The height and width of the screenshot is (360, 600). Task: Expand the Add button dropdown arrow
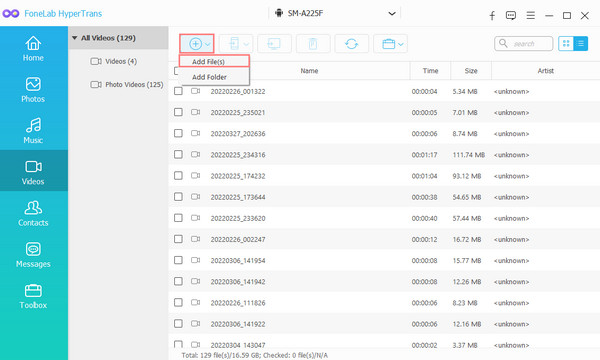(207, 44)
